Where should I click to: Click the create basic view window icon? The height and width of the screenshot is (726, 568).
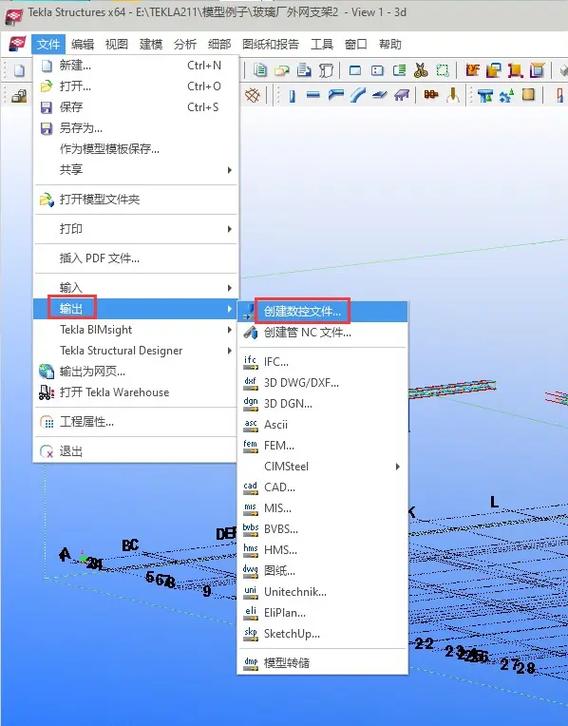coord(355,70)
